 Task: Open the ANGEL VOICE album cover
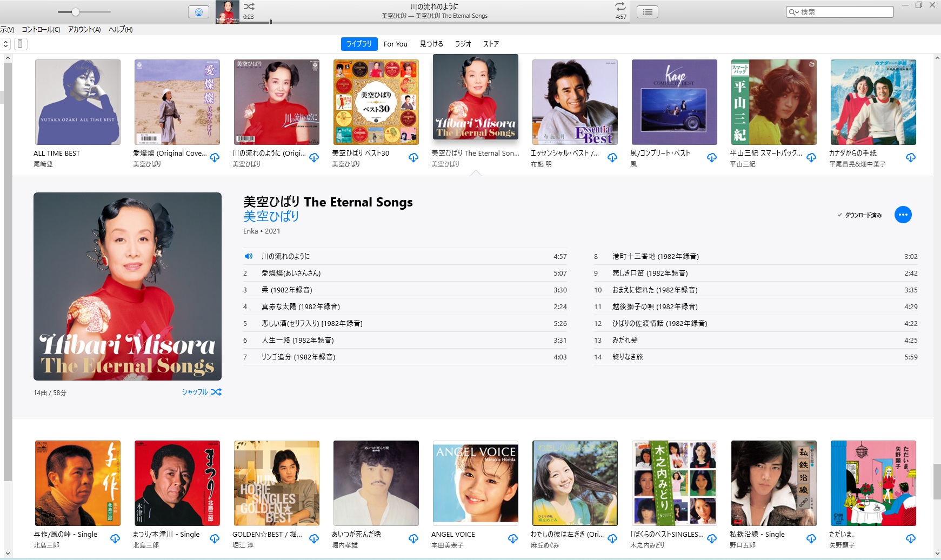click(x=476, y=483)
